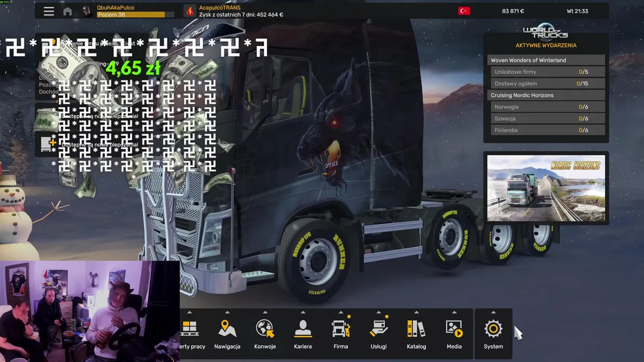Open the hamburger main menu
This screenshot has width=644, height=362.
click(49, 11)
